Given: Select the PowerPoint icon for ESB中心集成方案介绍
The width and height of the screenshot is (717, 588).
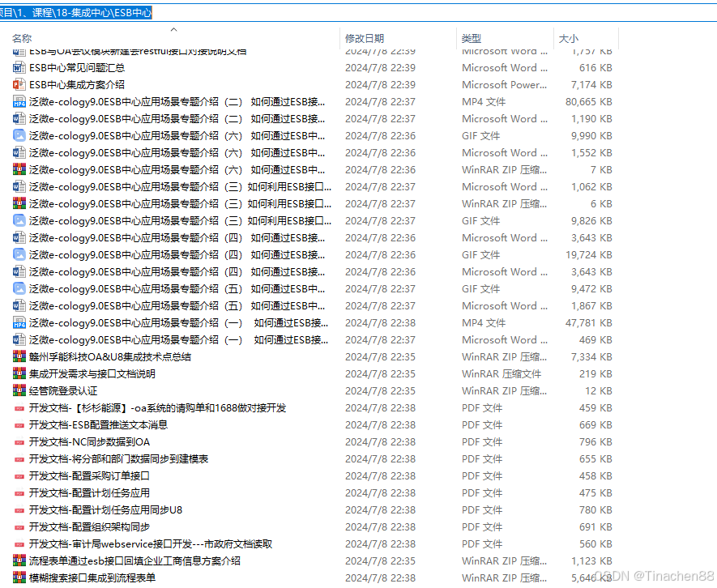Looking at the screenshot, I should pyautogui.click(x=19, y=85).
